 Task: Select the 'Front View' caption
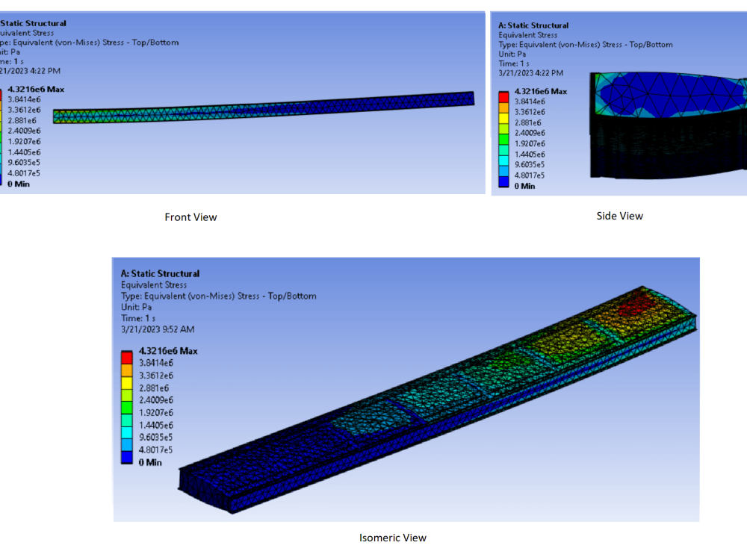[x=190, y=217]
